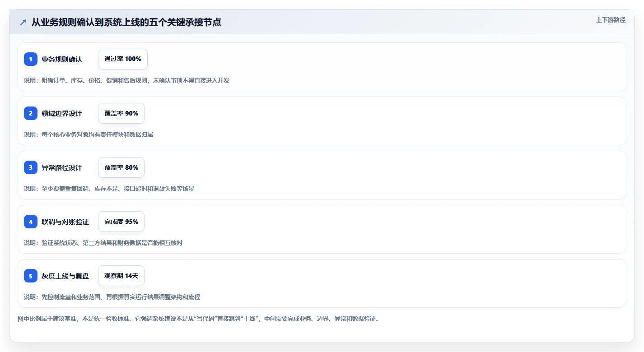Click step number badge 2
644x352 pixels.
pyautogui.click(x=31, y=113)
